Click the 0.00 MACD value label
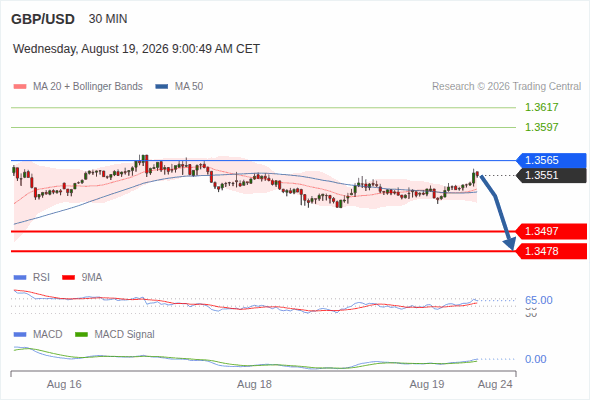 point(536,359)
